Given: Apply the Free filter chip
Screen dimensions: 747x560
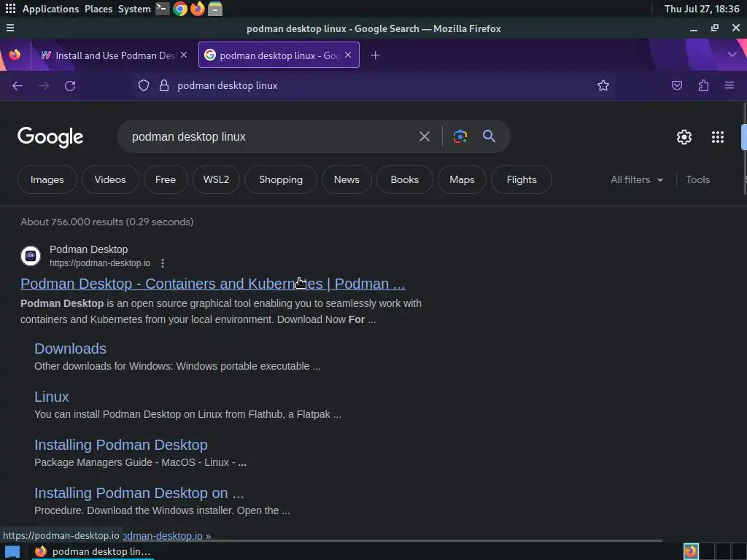Looking at the screenshot, I should pos(166,179).
